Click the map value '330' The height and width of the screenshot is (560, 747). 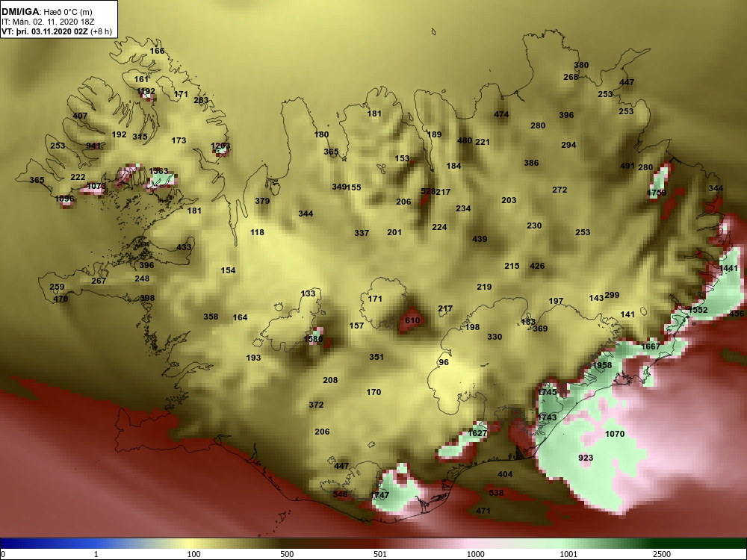point(495,337)
